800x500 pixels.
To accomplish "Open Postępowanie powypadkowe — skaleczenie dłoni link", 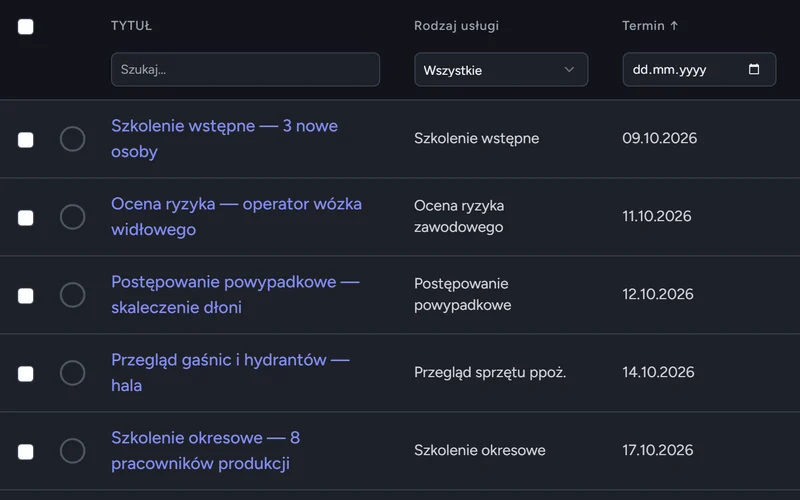I will 235,295.
